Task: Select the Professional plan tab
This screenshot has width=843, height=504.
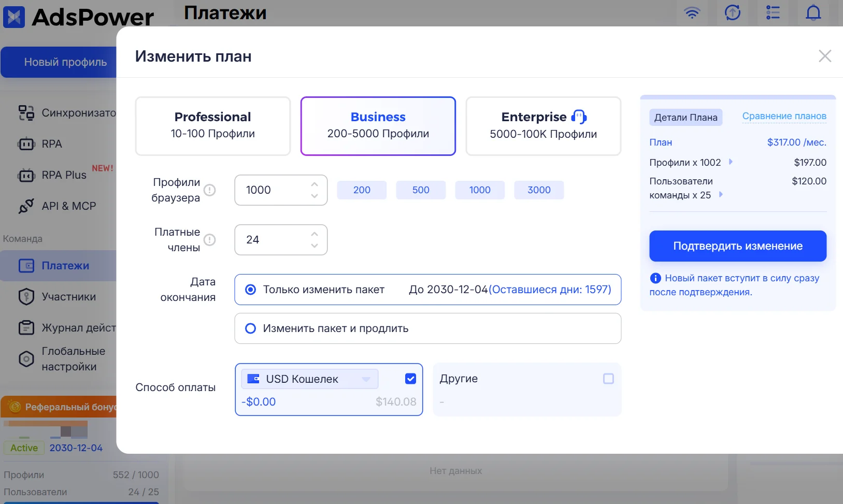Action: 212,126
